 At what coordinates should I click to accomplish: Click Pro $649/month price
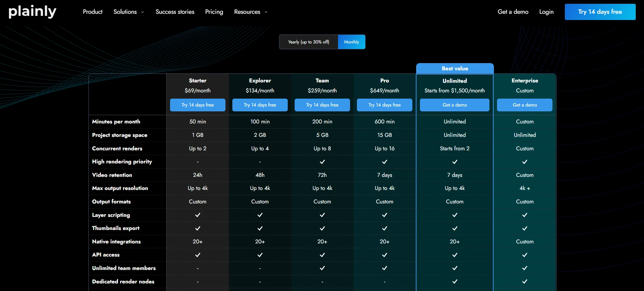pyautogui.click(x=384, y=90)
